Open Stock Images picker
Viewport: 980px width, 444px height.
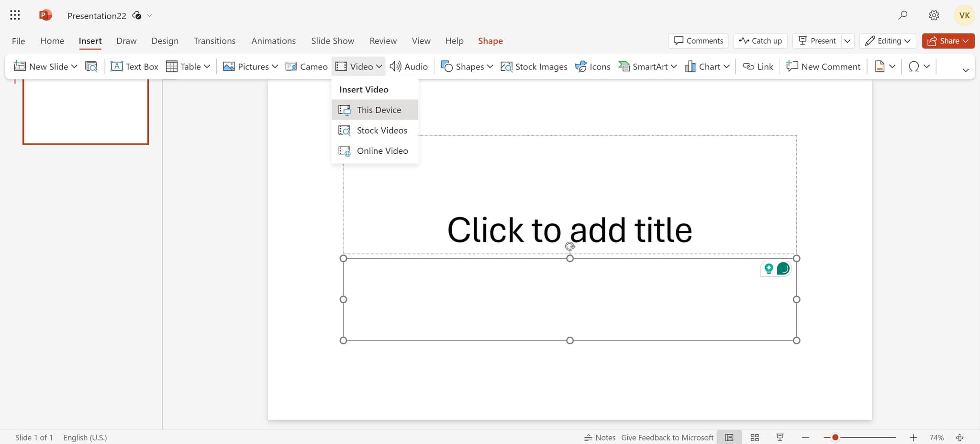[534, 67]
